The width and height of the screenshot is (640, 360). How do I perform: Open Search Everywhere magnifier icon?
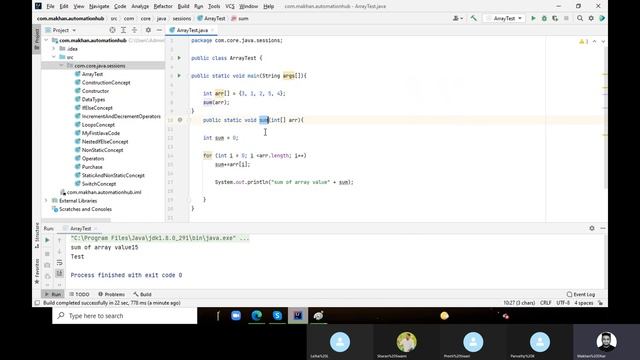click(580, 18)
